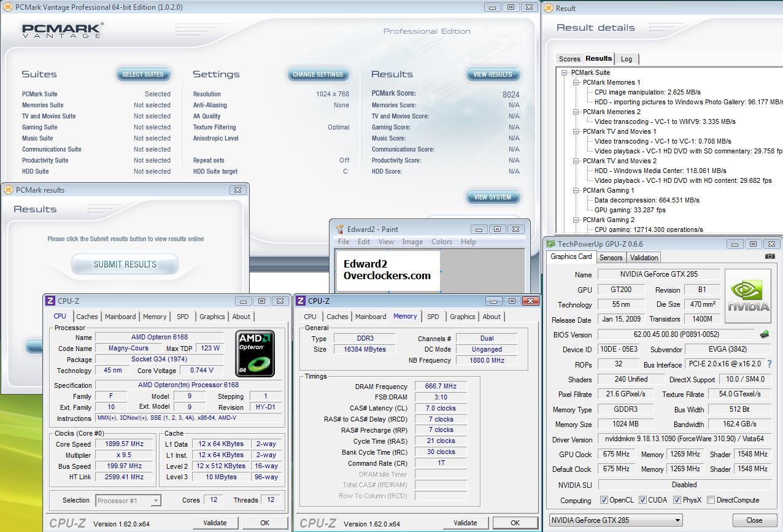Select the GPU gaming 33.287 fps result

point(630,210)
